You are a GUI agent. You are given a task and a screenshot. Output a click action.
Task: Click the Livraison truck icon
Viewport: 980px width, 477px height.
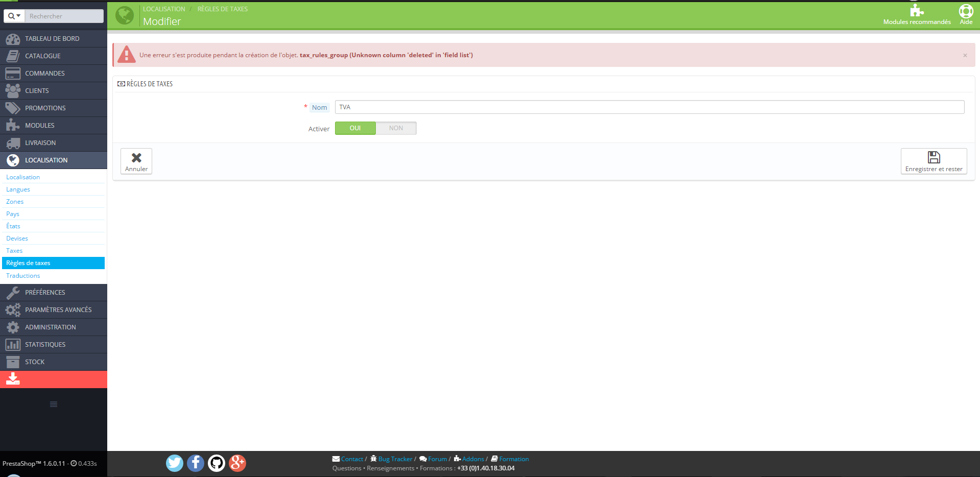pos(13,143)
